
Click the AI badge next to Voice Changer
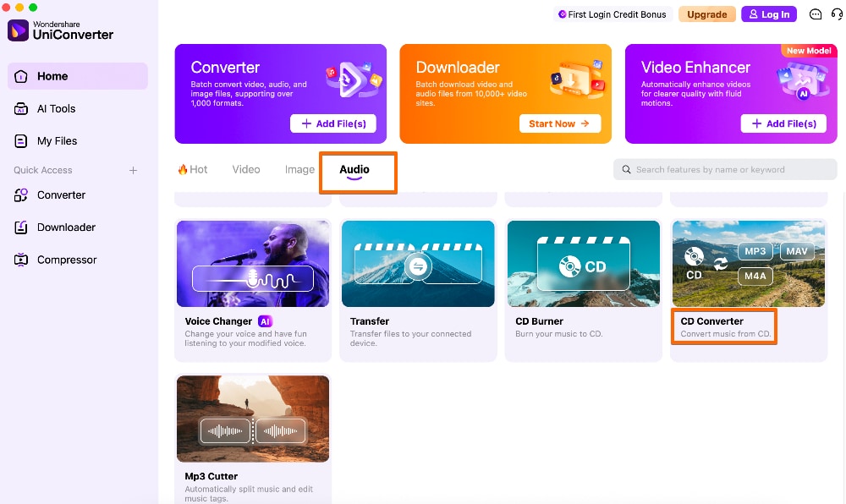(265, 322)
